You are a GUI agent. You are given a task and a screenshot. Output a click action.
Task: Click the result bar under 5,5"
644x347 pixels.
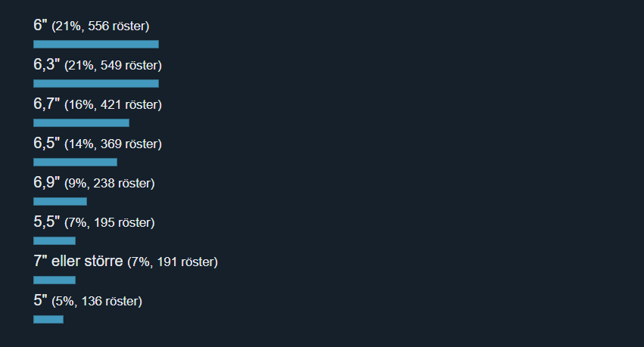(x=54, y=240)
